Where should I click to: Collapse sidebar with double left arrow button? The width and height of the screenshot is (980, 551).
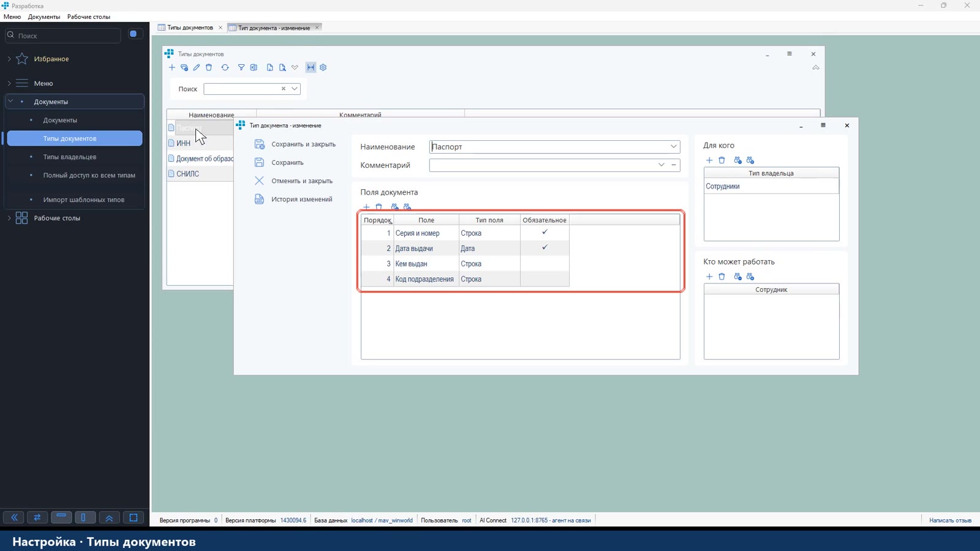click(14, 517)
